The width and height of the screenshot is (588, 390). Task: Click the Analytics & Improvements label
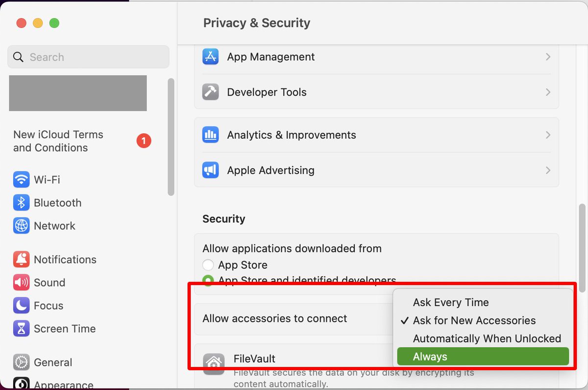click(x=292, y=135)
